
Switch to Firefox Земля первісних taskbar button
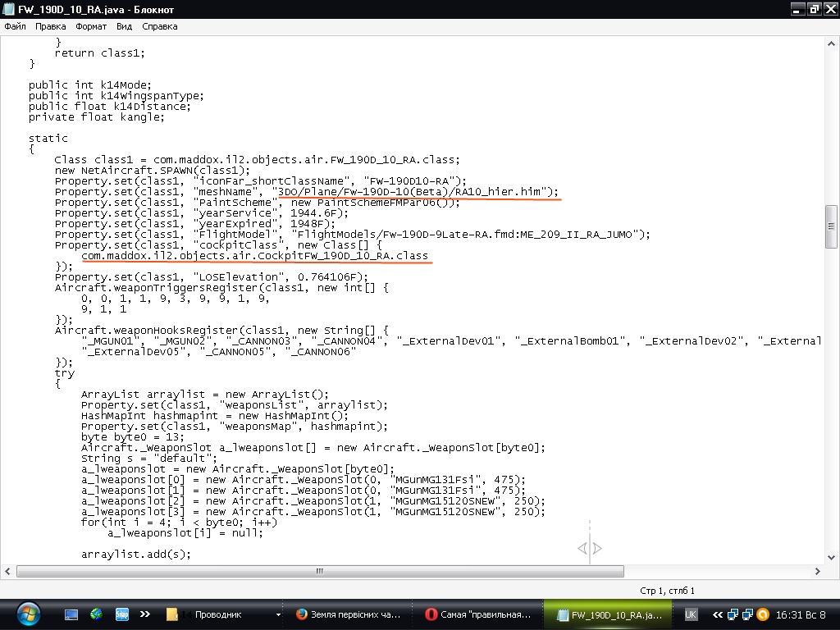[x=348, y=614]
